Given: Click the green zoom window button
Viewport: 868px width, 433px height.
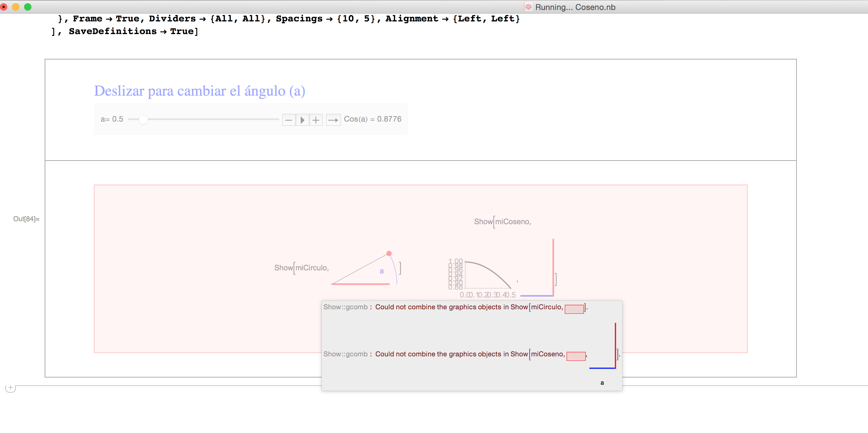Looking at the screenshot, I should [x=28, y=7].
